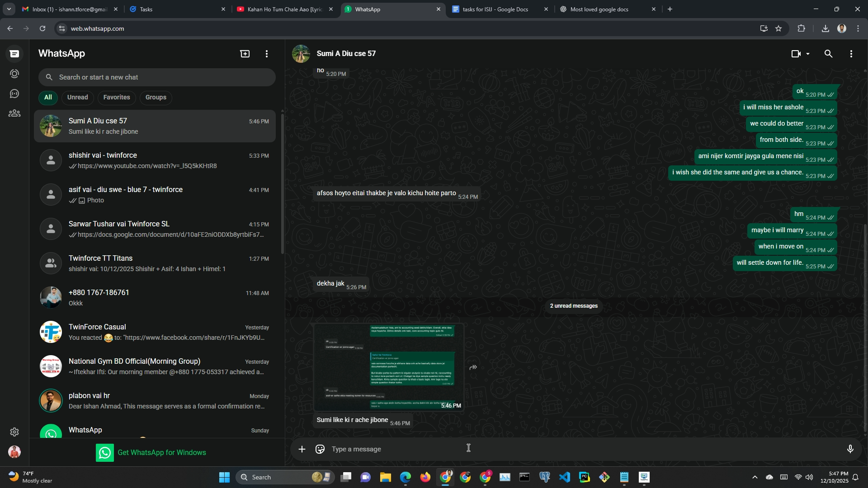
Task: Switch to tasks for ISIJ Google Docs tab
Action: 495,9
